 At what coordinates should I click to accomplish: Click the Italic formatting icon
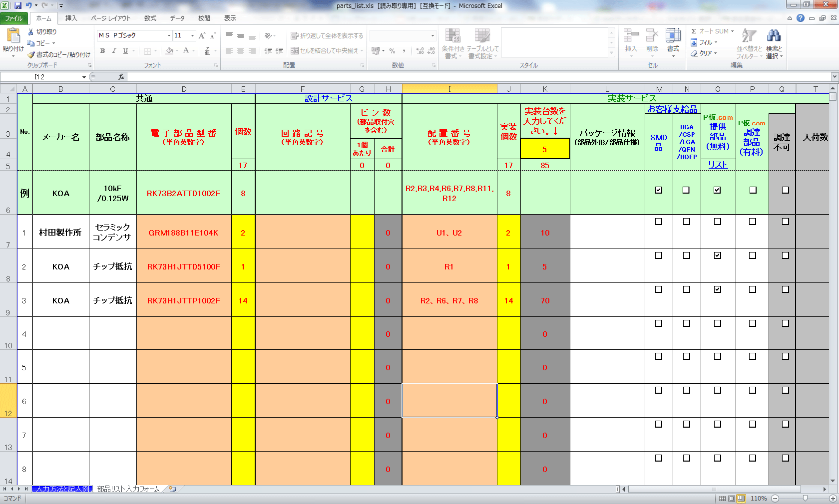(x=114, y=51)
